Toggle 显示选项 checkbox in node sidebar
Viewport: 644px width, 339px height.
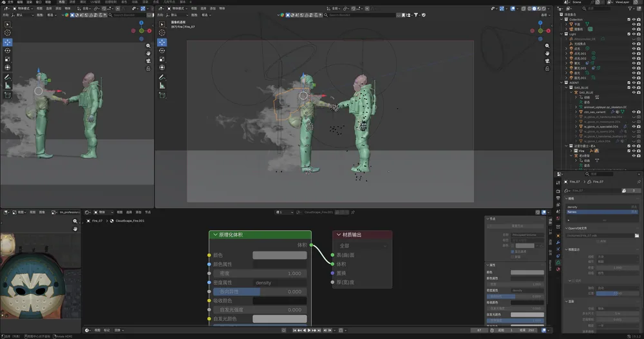point(513,251)
